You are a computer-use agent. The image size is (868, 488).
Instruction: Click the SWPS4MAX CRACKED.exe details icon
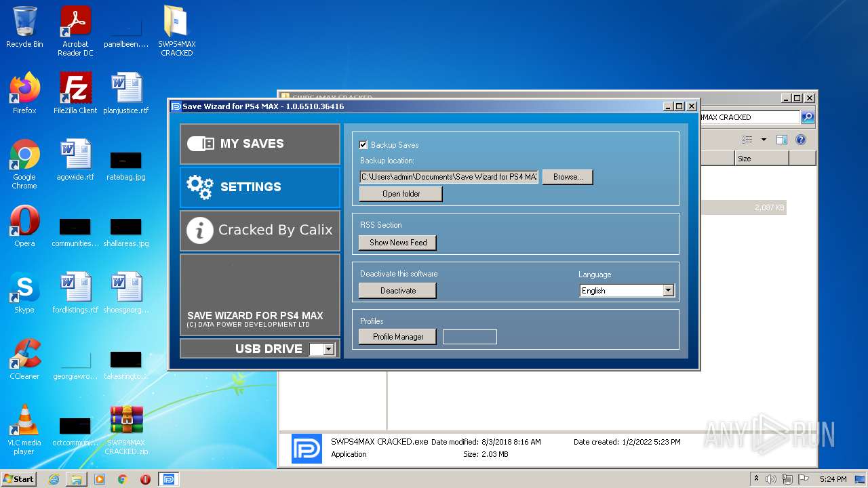pyautogui.click(x=307, y=449)
